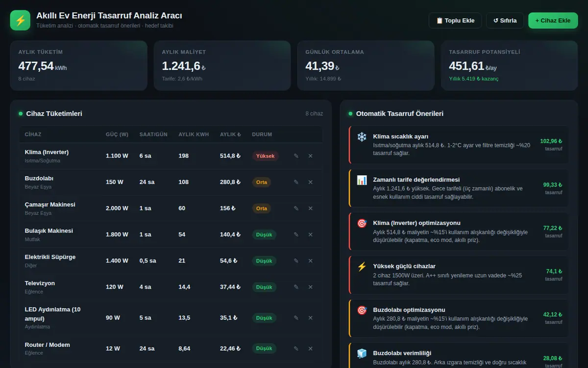Screen dimensions: 588x368
Task: Click the 2.000 W power value
Action: pos(117,209)
